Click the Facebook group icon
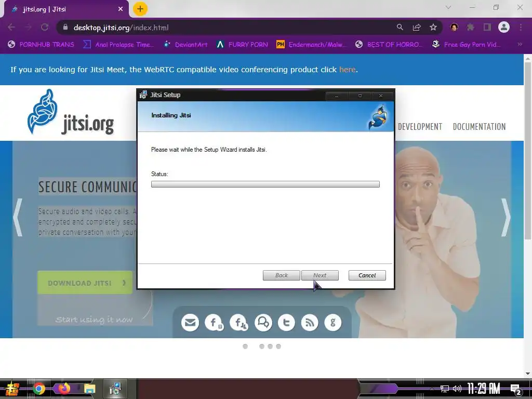Image resolution: width=532 pixels, height=399 pixels. tap(239, 322)
